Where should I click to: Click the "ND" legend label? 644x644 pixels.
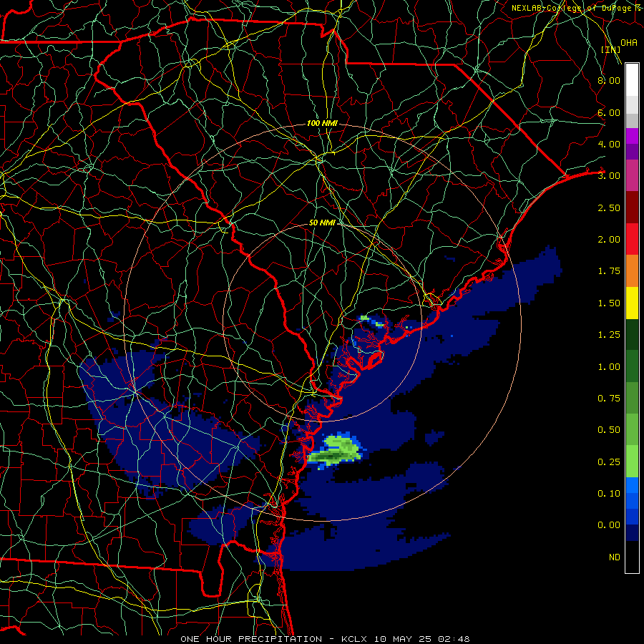click(615, 557)
